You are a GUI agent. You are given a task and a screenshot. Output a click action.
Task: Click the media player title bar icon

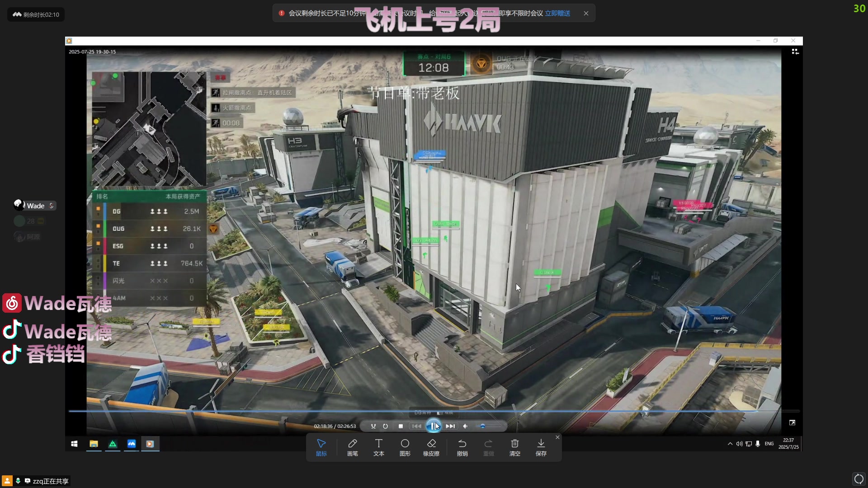69,41
